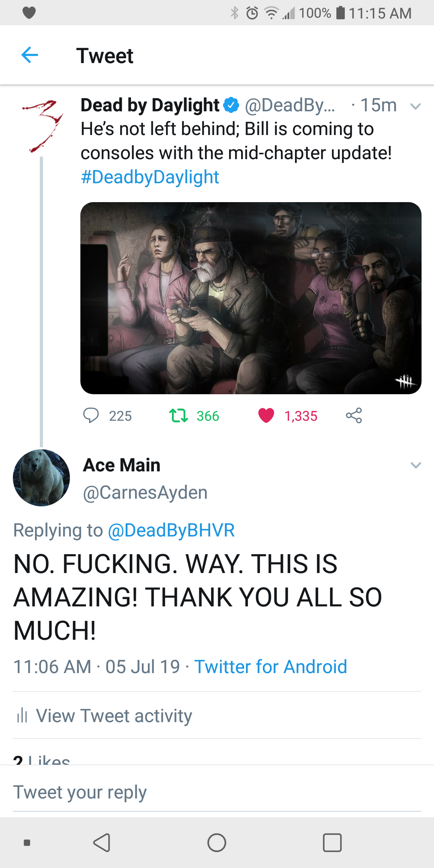The width and height of the screenshot is (434, 868).
Task: Open the Ace Main display name
Action: coord(122,465)
